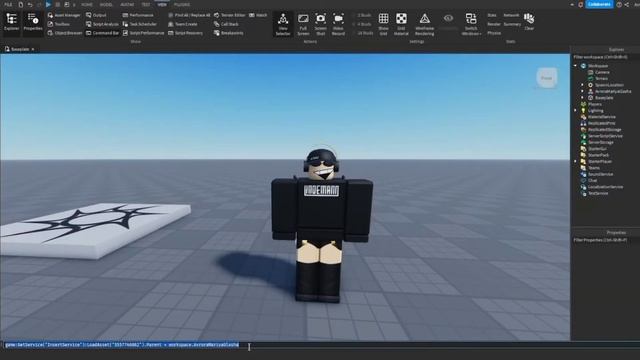Toggle Grid Material
This screenshot has width=640, height=360.
point(401,24)
